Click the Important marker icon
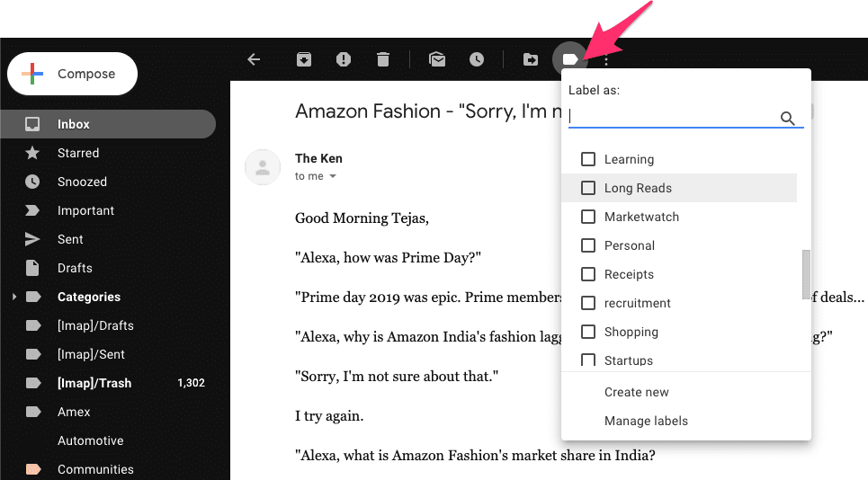This screenshot has height=480, width=868. point(32,210)
